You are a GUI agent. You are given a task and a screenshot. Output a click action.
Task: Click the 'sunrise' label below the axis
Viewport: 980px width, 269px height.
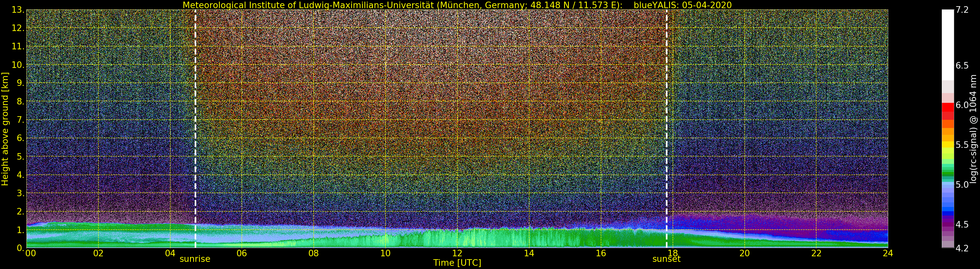[195, 259]
